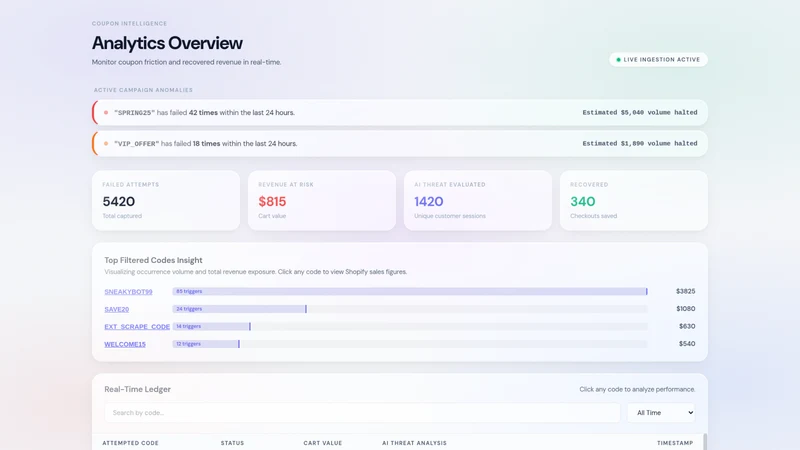The image size is (800, 450).
Task: Click the $630 revenue value
Action: pyautogui.click(x=687, y=326)
